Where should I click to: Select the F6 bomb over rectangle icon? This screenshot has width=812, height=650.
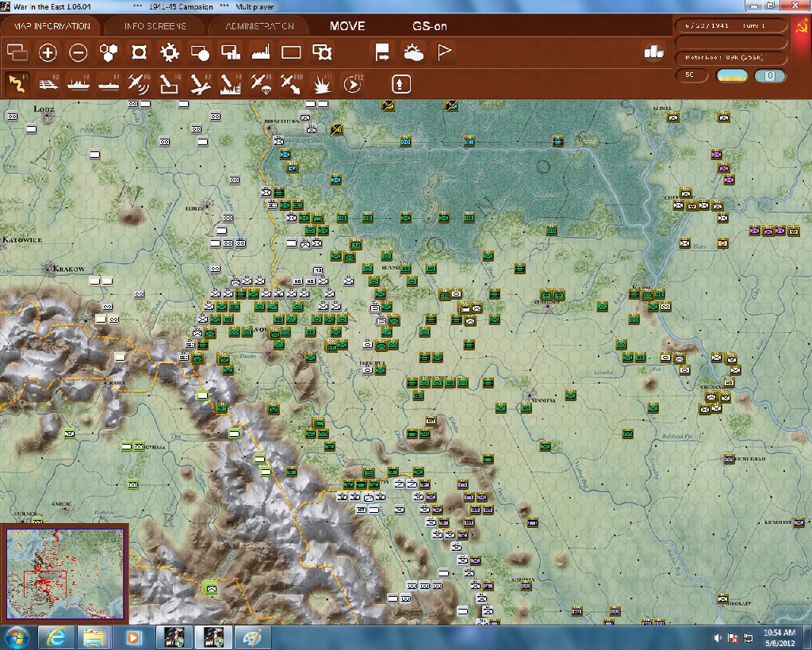(x=170, y=84)
